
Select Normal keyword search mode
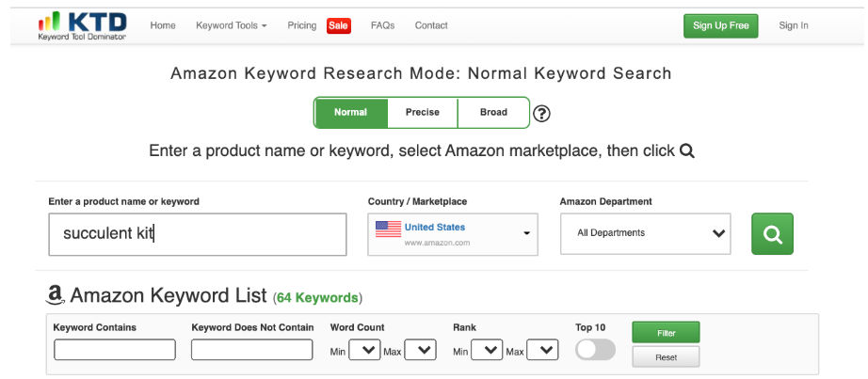click(x=350, y=112)
